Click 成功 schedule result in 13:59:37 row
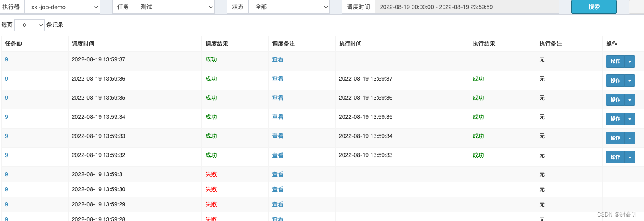644x221 pixels. pos(211,59)
